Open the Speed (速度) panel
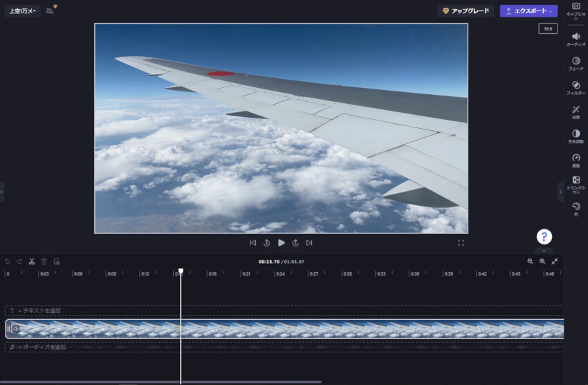Viewport: 588px width, 385px height. pyautogui.click(x=576, y=161)
